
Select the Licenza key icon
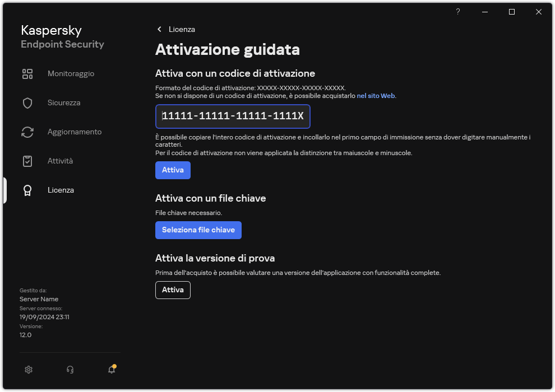[x=27, y=190]
